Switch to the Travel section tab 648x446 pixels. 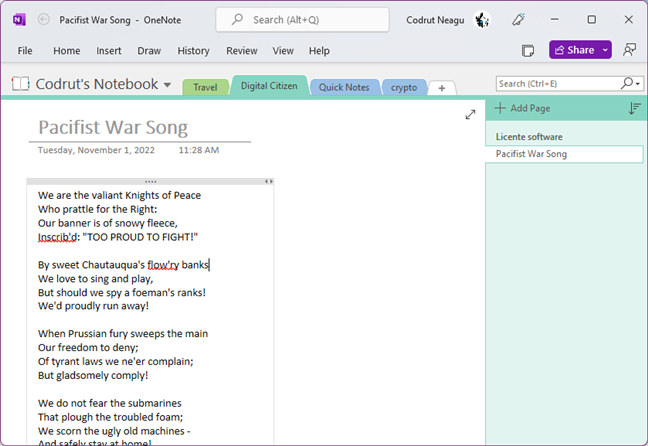click(x=206, y=87)
